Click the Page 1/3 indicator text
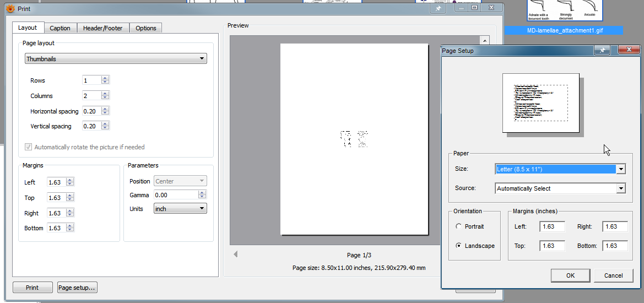 click(359, 255)
